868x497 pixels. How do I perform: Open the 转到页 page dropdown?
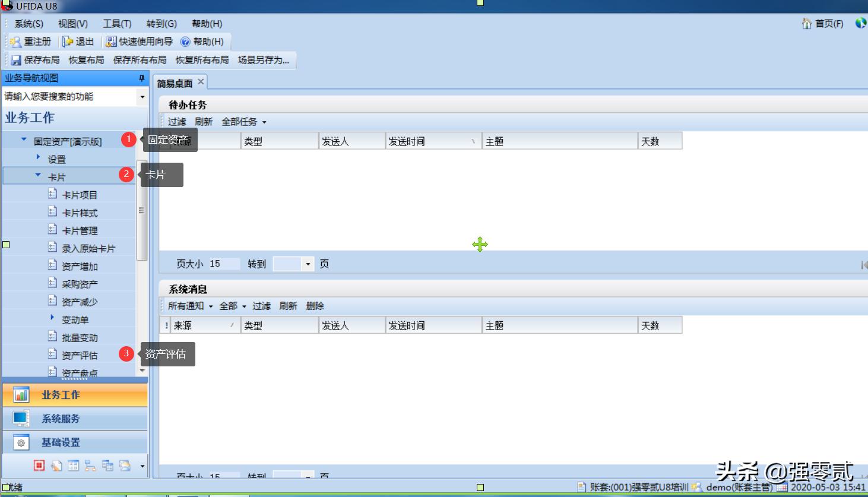[308, 263]
